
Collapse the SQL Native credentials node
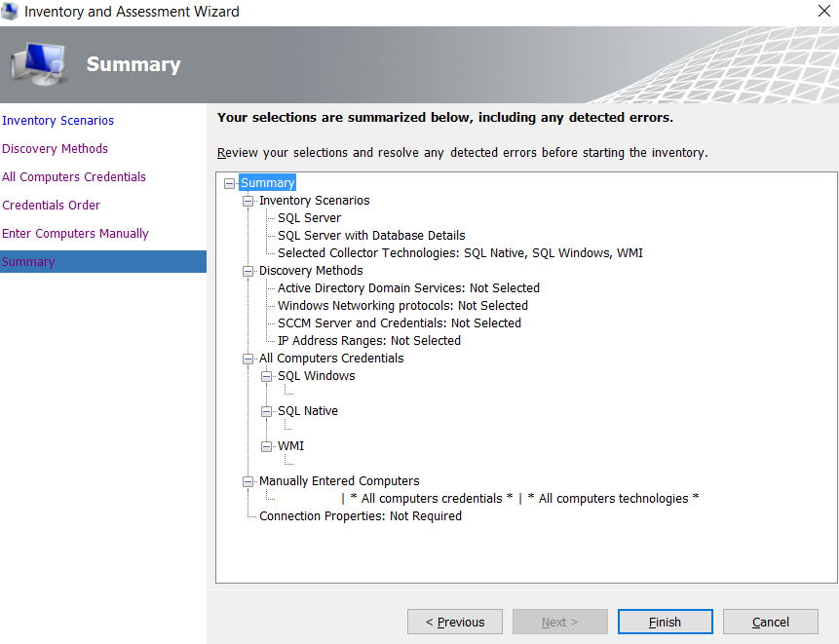click(267, 411)
